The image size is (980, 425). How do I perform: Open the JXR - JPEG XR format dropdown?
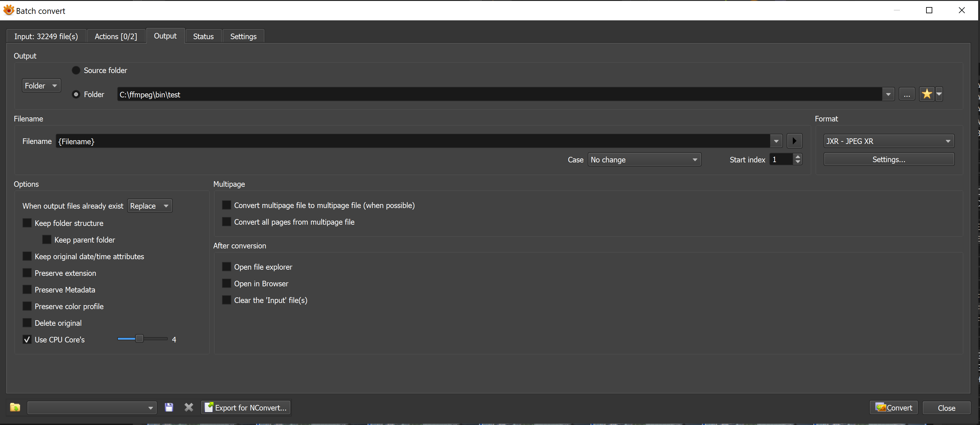click(x=889, y=141)
